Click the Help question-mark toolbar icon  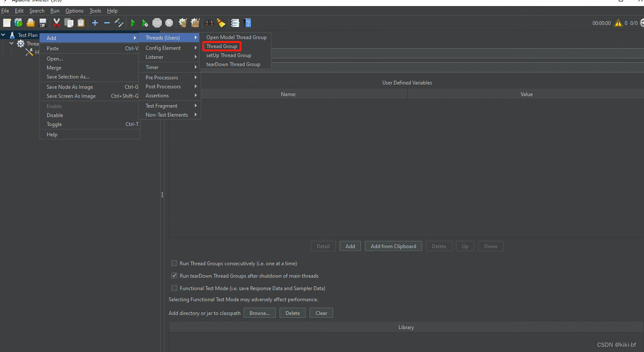(x=248, y=23)
